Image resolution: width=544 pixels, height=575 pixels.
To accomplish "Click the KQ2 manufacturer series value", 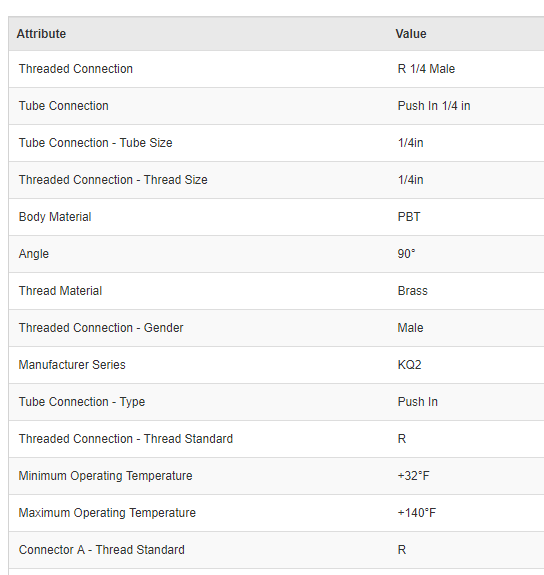I will [409, 365].
